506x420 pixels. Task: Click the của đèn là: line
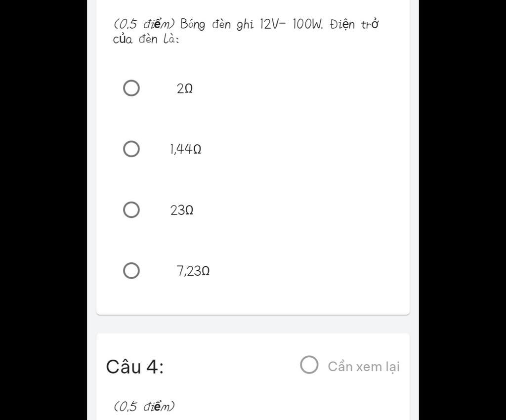(146, 40)
